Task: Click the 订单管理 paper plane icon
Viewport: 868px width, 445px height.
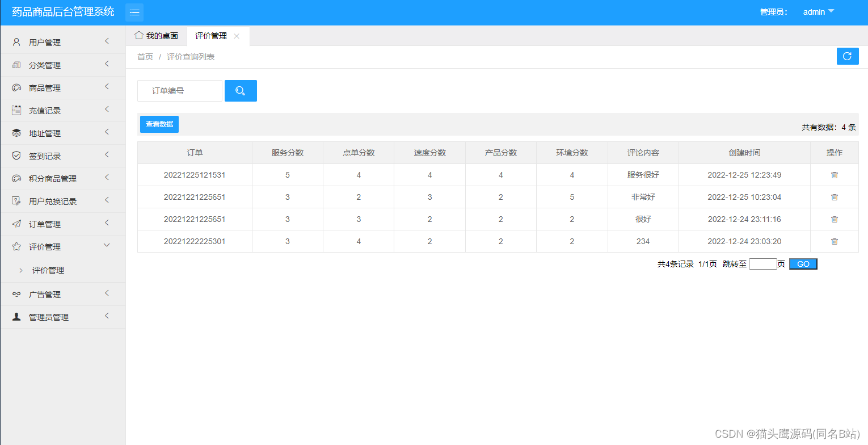Action: [x=16, y=224]
